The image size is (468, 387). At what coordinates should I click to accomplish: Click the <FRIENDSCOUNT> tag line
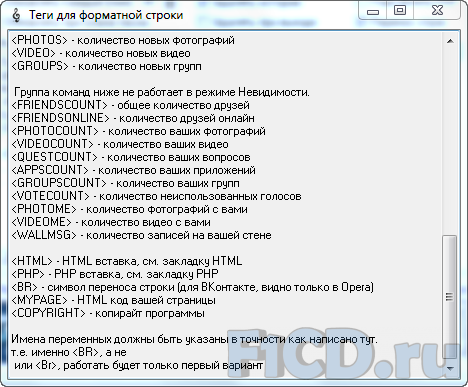pos(130,105)
